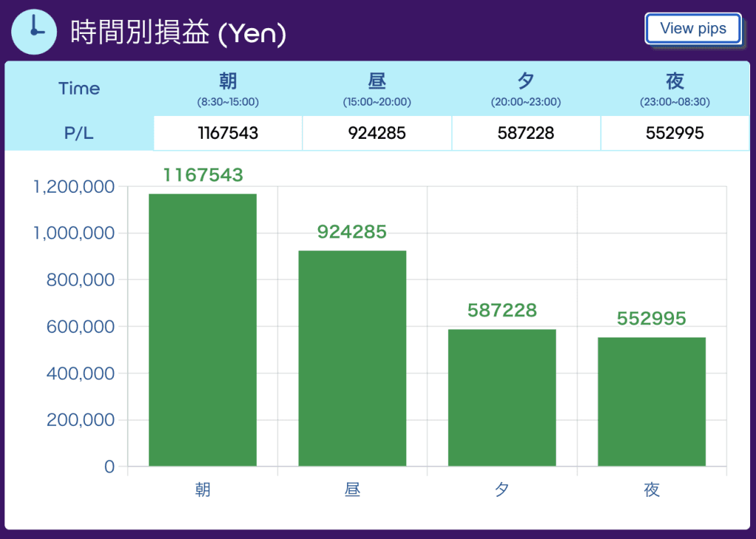The height and width of the screenshot is (539, 756).
Task: Select the 昼 (15:00~20:00) column header
Action: pos(377,89)
